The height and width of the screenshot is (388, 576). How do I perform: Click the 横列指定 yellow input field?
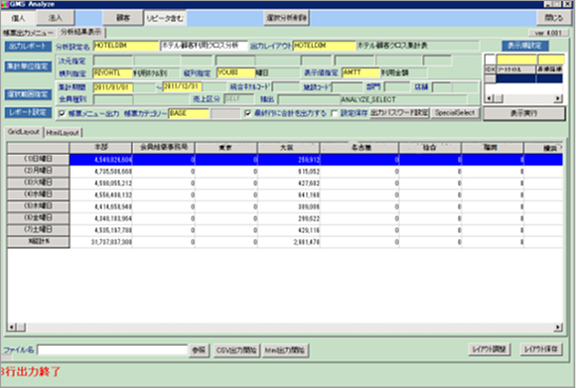point(112,73)
